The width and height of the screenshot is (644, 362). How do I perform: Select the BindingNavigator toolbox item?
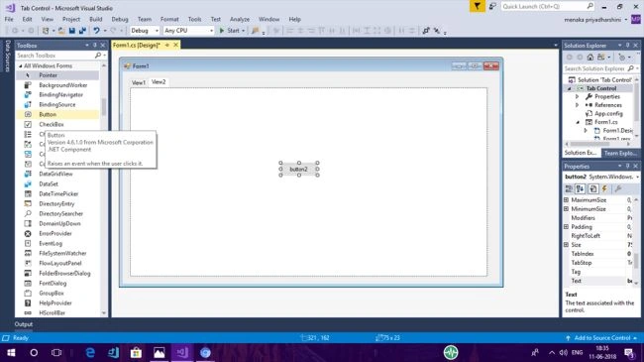[57, 95]
